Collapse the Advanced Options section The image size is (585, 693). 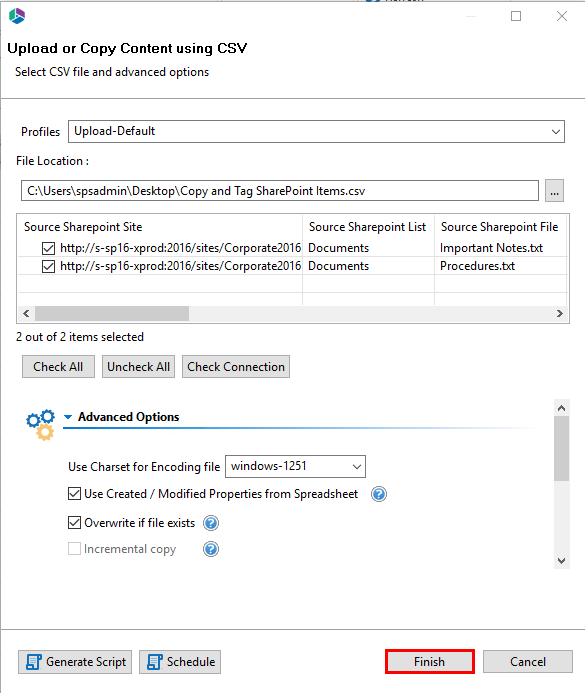click(68, 417)
